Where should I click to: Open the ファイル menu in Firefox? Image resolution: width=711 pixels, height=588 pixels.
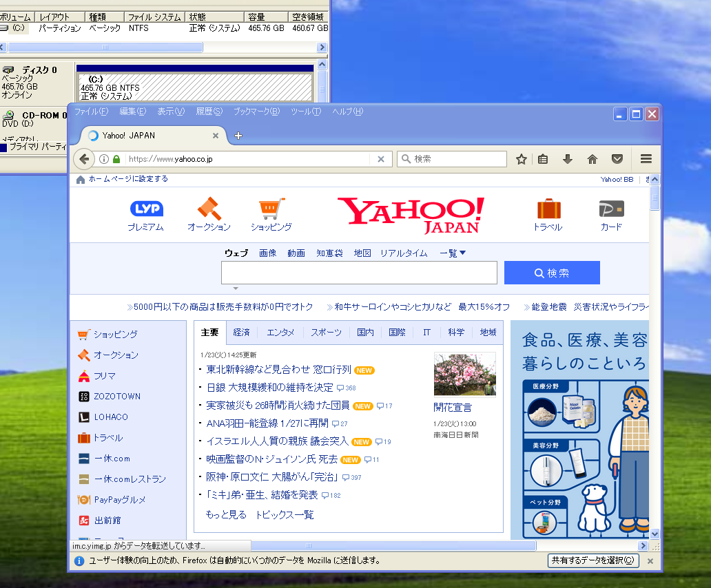(x=91, y=112)
